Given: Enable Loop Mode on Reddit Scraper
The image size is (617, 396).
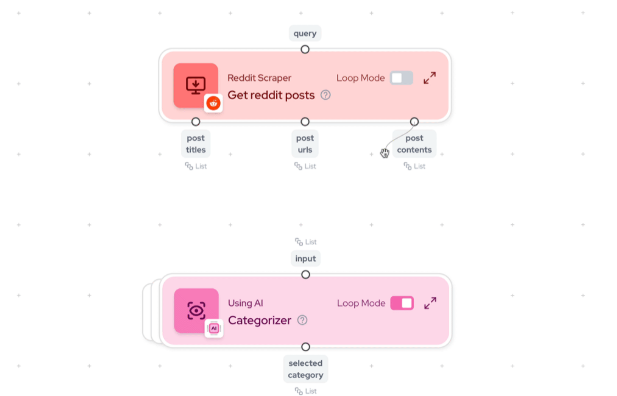Looking at the screenshot, I should click(401, 78).
